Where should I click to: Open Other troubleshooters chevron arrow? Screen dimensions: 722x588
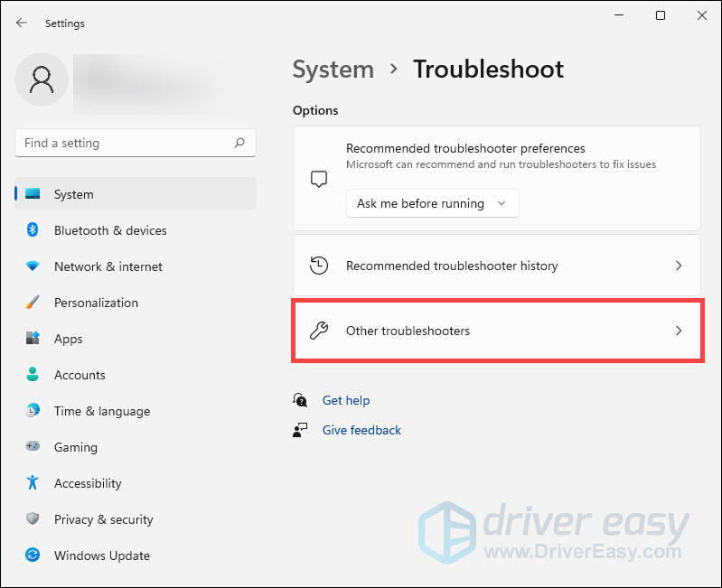679,331
